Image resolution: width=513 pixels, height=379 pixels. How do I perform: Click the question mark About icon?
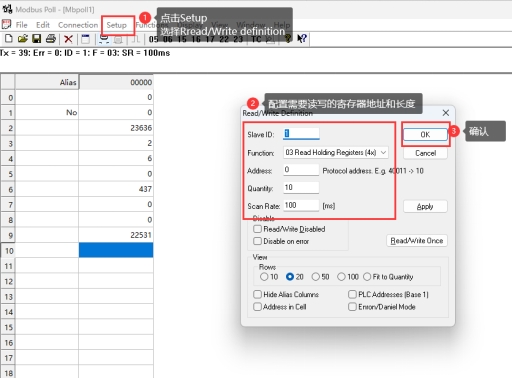click(288, 39)
